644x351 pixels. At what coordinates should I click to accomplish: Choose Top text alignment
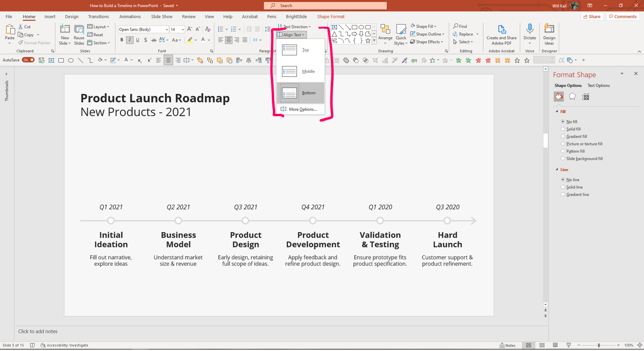click(301, 50)
